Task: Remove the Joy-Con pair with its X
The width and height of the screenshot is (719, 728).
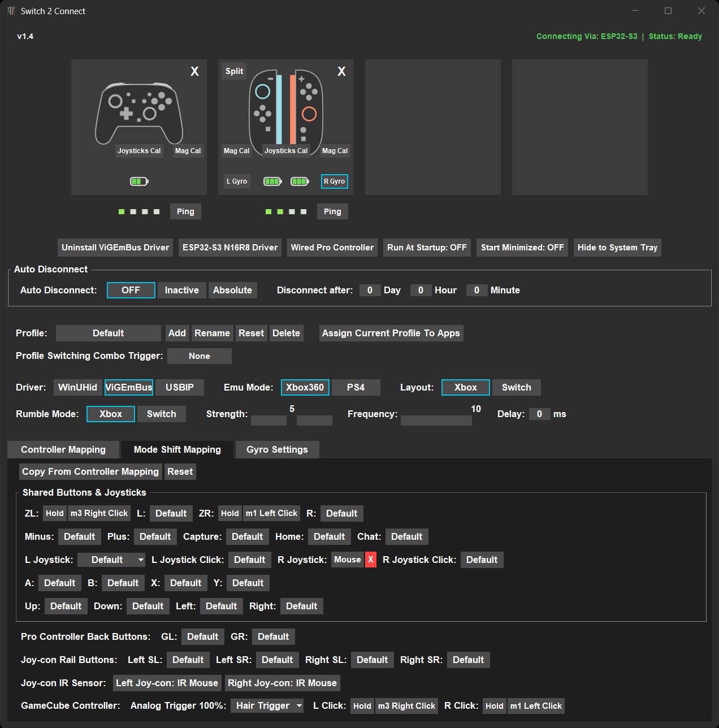Action: (x=341, y=71)
